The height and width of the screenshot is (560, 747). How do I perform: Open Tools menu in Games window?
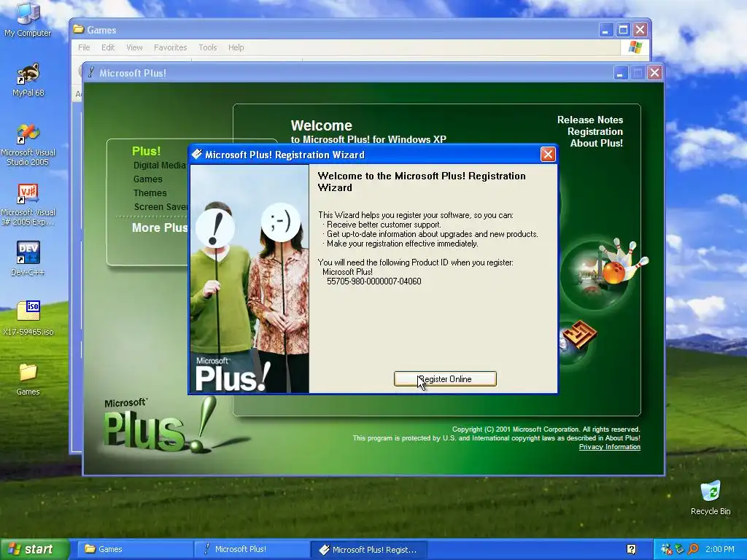click(x=208, y=47)
